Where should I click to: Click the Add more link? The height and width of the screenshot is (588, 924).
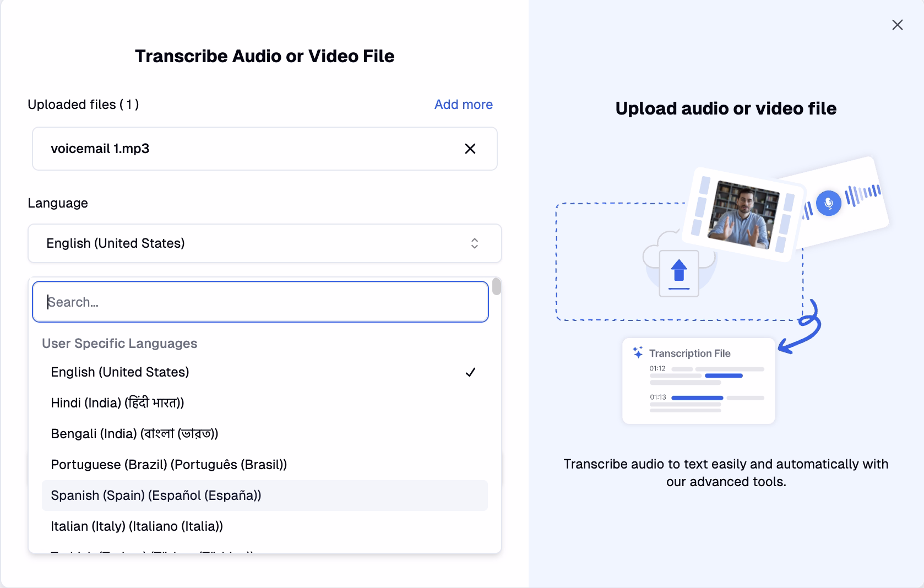click(x=463, y=105)
